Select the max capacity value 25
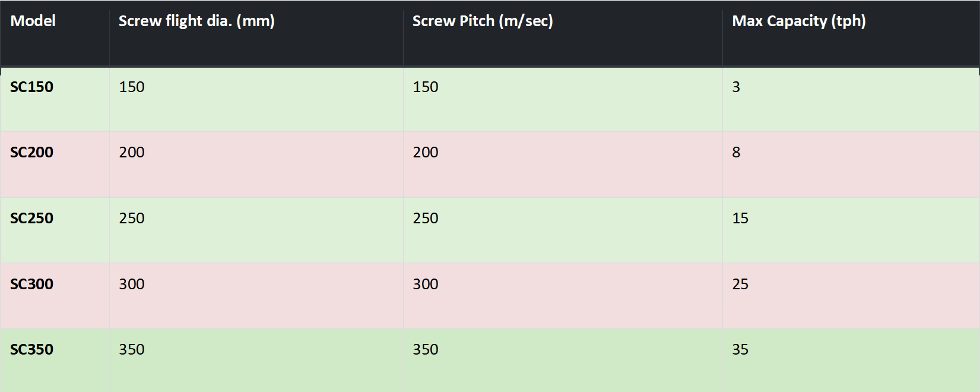Image resolution: width=980 pixels, height=392 pixels. click(x=740, y=284)
